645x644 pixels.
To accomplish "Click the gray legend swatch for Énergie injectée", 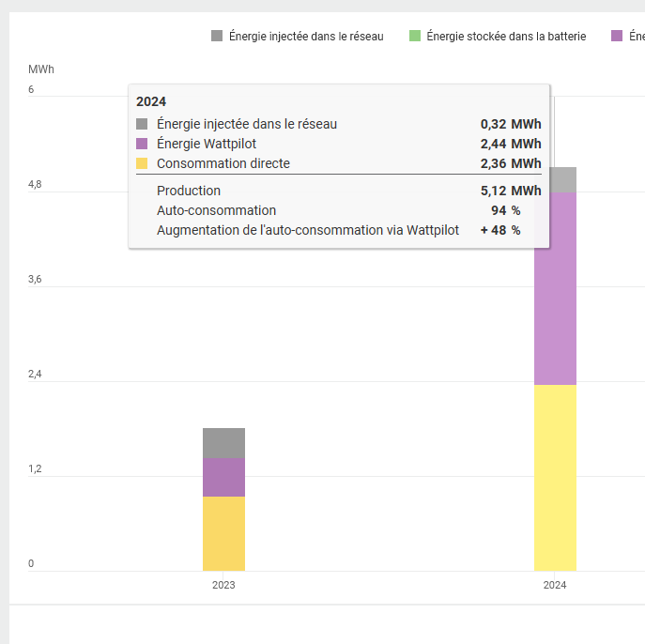I will click(x=217, y=37).
